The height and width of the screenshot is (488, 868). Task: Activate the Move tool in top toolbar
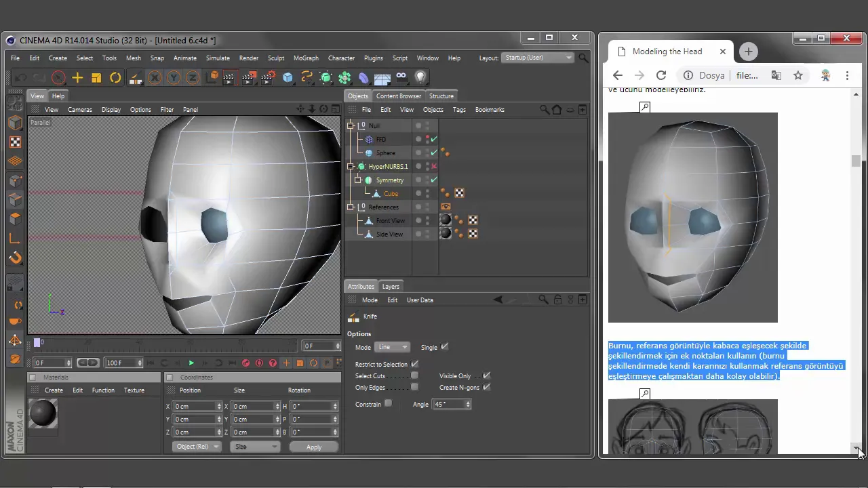pos(77,78)
